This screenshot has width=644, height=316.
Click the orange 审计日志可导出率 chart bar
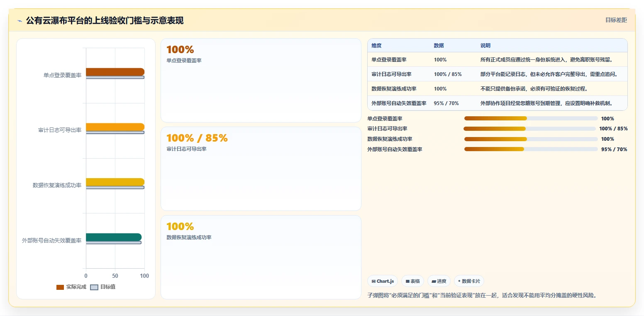115,127
